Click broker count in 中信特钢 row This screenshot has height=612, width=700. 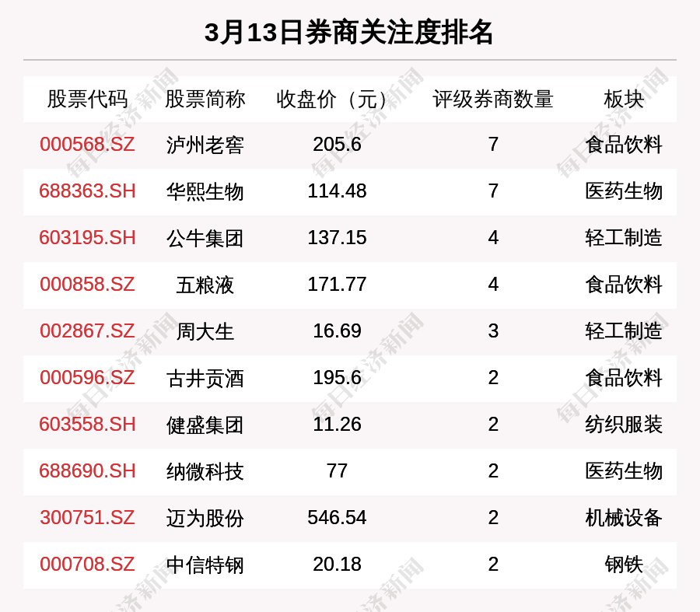493,565
